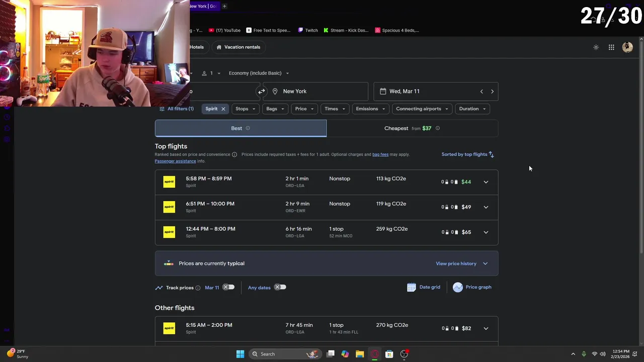Click the taskbar Search box
Image resolution: width=644 pixels, height=362 pixels.
286,354
